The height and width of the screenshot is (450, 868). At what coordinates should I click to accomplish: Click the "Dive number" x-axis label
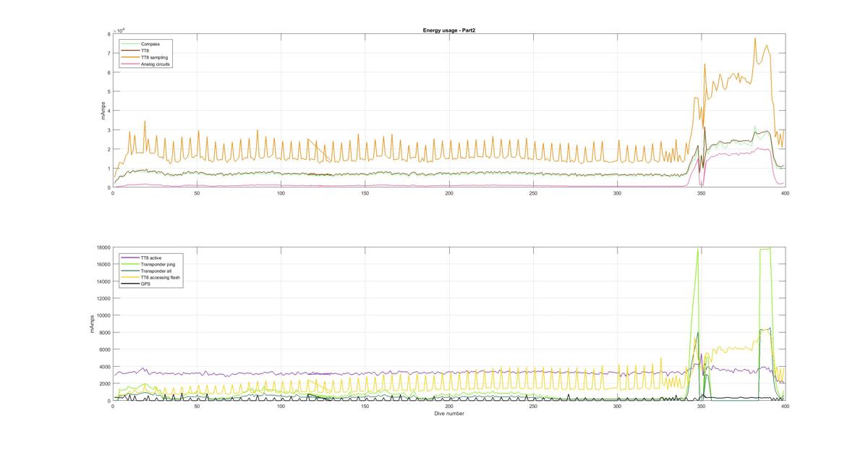pyautogui.click(x=448, y=414)
